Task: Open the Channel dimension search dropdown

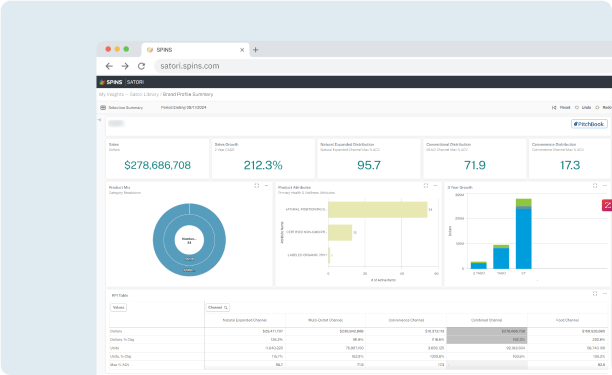Action: click(218, 307)
